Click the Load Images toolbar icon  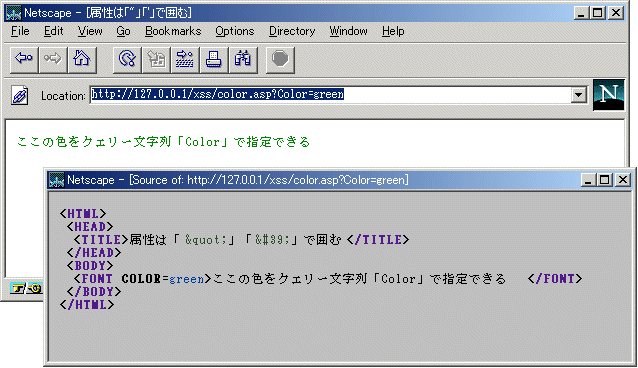click(x=156, y=59)
